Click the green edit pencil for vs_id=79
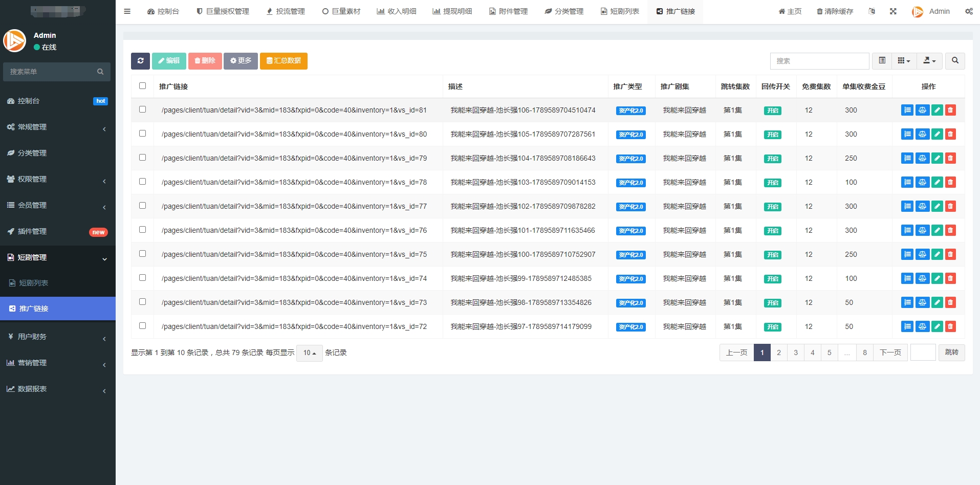This screenshot has height=485, width=980. [x=937, y=158]
